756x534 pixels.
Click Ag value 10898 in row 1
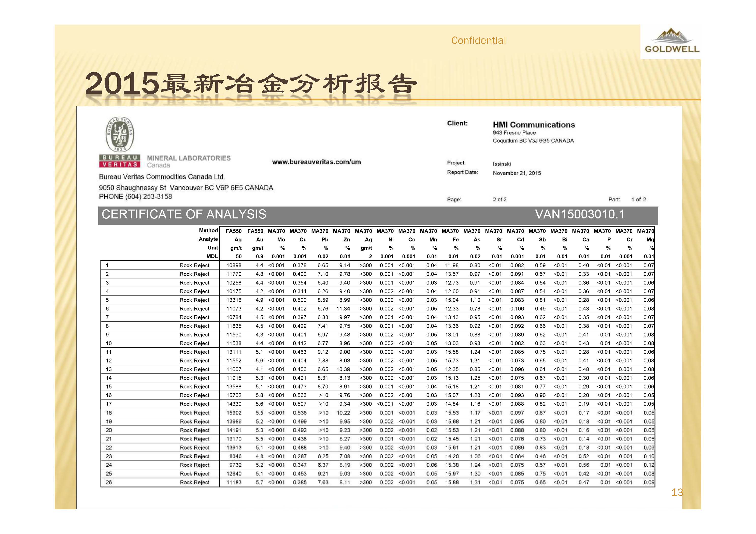click(234, 265)
